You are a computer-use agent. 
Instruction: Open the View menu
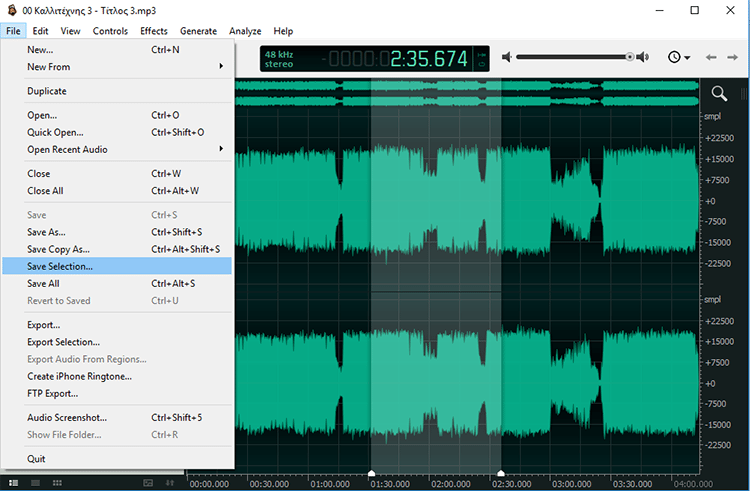(70, 31)
